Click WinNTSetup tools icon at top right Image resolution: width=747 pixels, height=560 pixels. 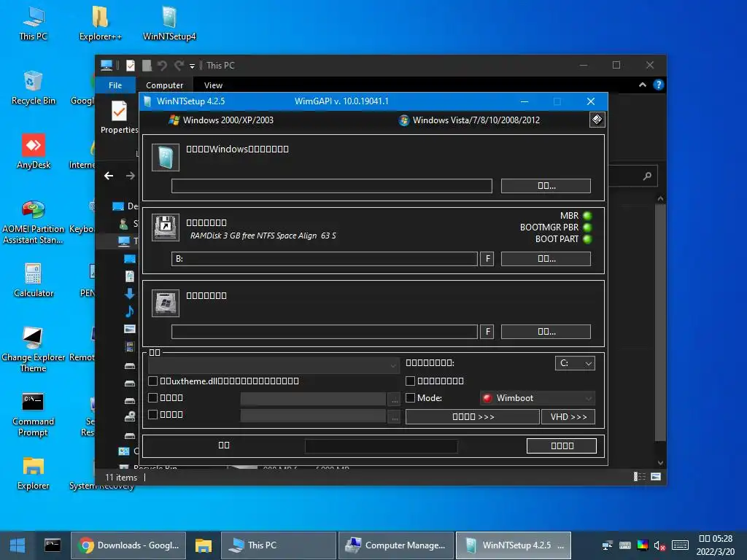597,120
